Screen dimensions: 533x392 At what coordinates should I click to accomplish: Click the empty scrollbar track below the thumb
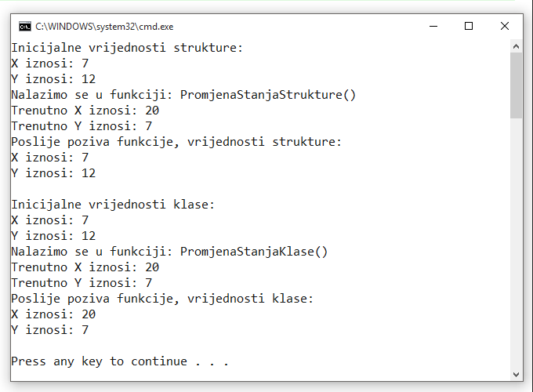(x=516, y=243)
